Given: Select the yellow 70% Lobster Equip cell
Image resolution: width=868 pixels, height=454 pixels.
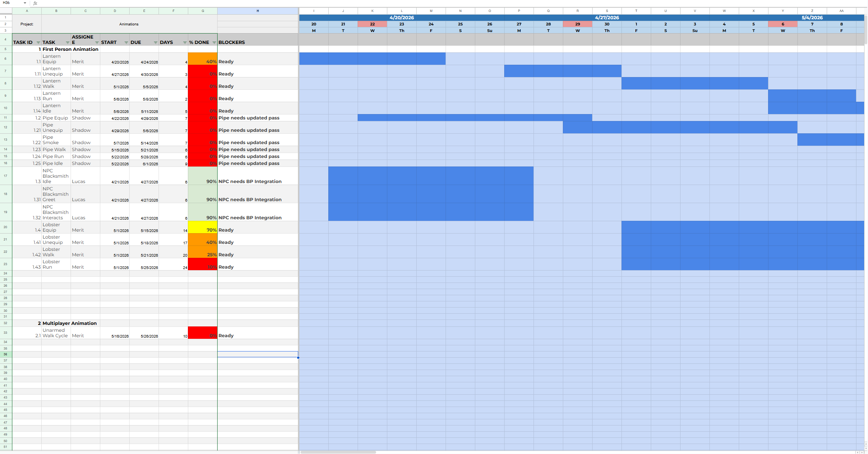Looking at the screenshot, I should (203, 227).
